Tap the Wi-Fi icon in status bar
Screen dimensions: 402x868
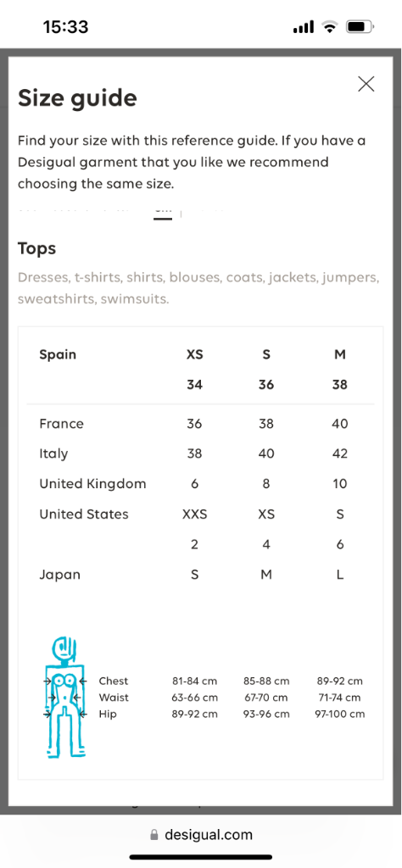pyautogui.click(x=331, y=26)
